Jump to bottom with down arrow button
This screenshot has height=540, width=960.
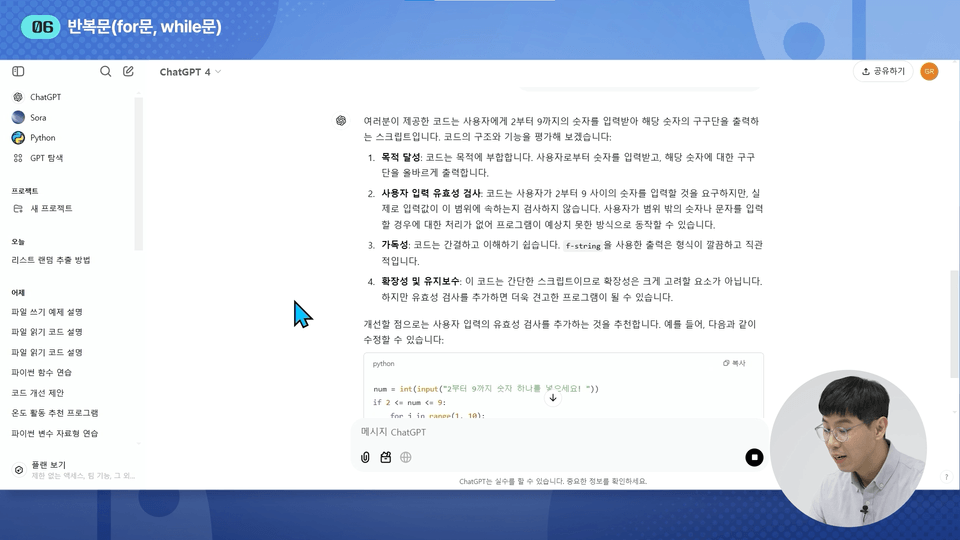click(x=553, y=398)
